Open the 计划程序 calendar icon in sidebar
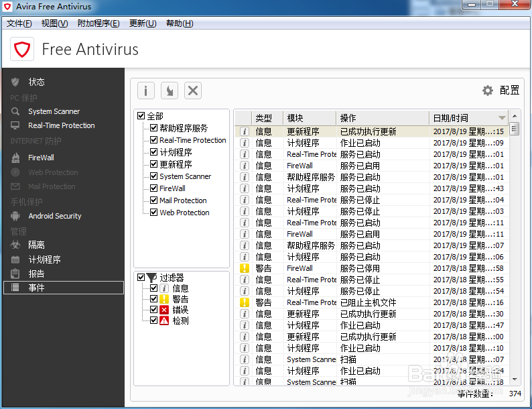Image resolution: width=532 pixels, height=409 pixels. coord(15,259)
